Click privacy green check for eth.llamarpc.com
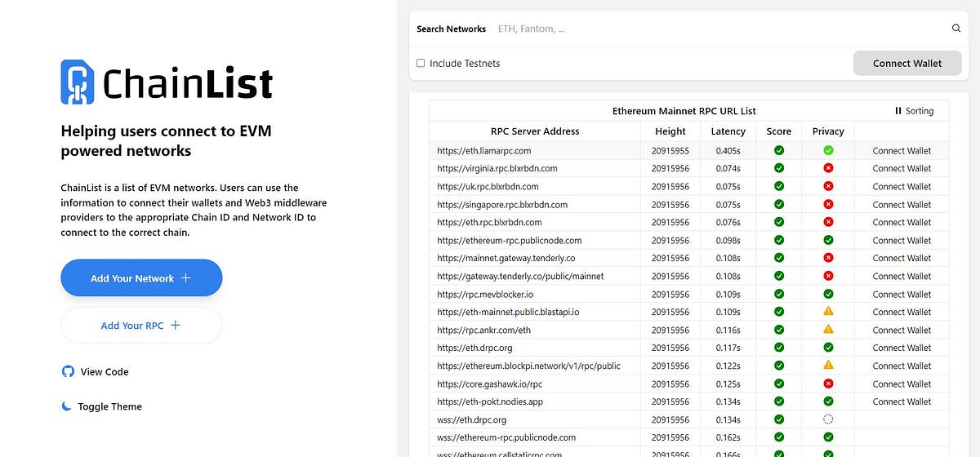 click(x=828, y=150)
